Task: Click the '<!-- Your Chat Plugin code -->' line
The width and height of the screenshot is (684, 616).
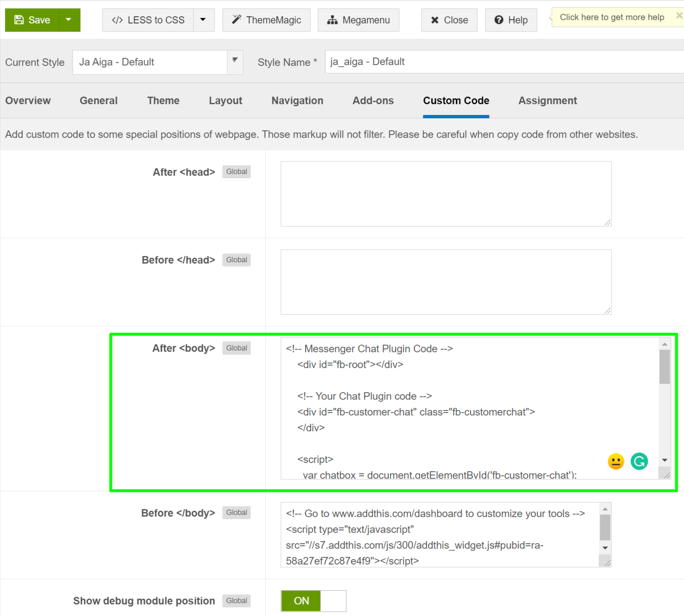Action: pos(365,396)
